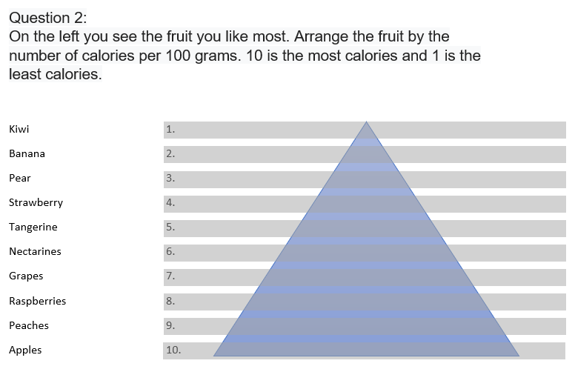This screenshot has width=575, height=392.
Task: Select the Nectarines fruit label
Action: tap(36, 251)
